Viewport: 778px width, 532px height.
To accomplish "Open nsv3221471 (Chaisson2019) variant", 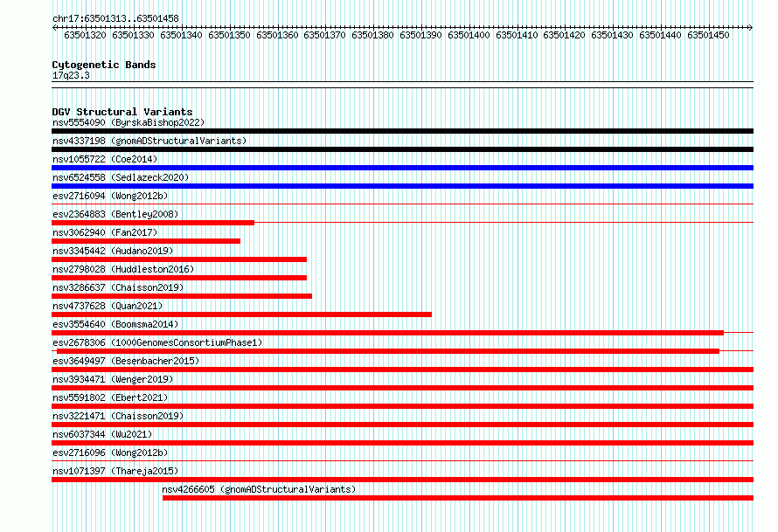I will coord(118,416).
